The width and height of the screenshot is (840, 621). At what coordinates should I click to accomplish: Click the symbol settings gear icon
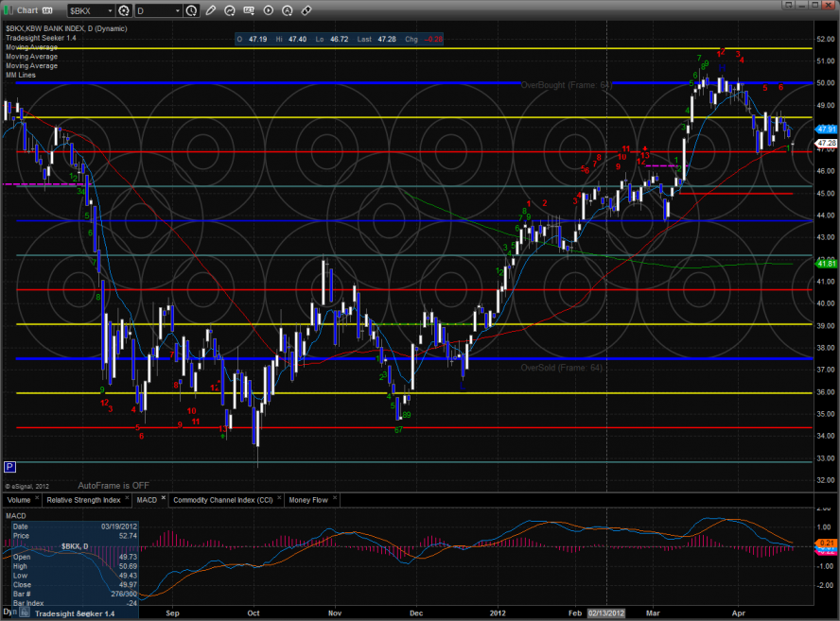pos(123,10)
